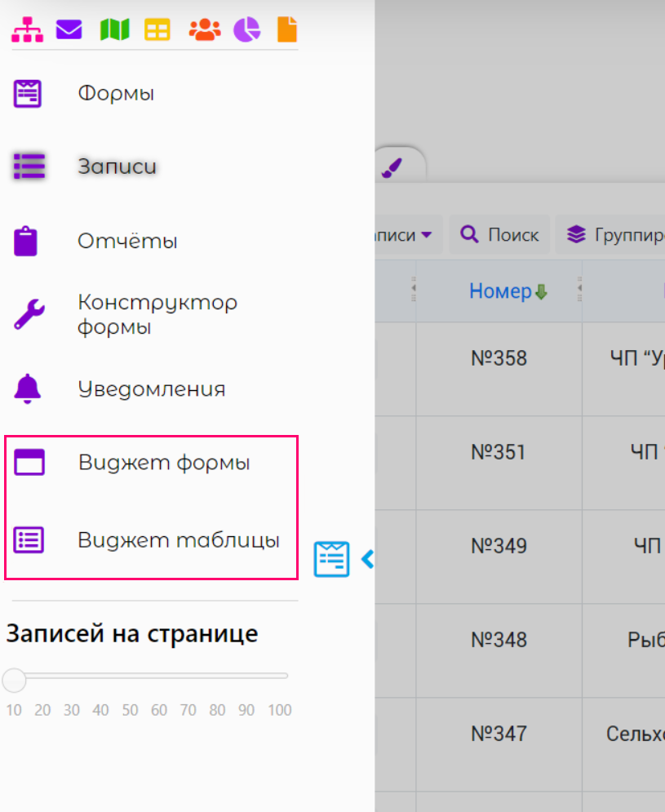Open Уведомления from the sidebar
The width and height of the screenshot is (665, 812).
click(151, 389)
